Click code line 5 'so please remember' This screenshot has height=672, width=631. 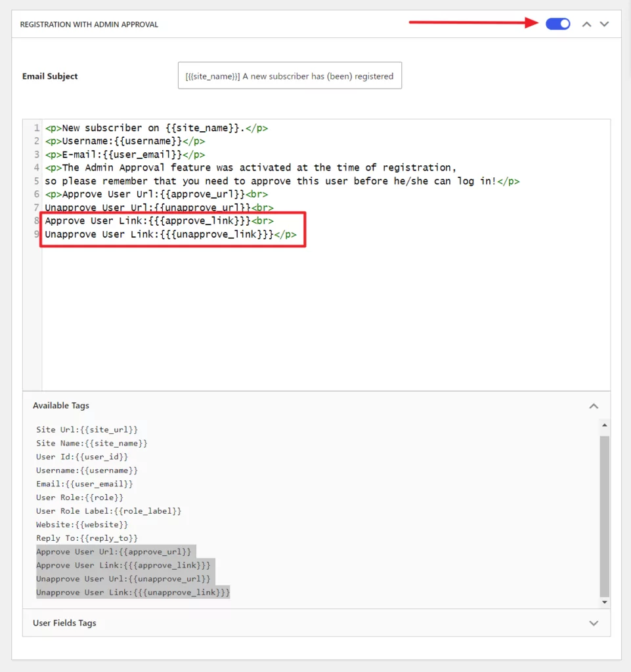tap(282, 181)
